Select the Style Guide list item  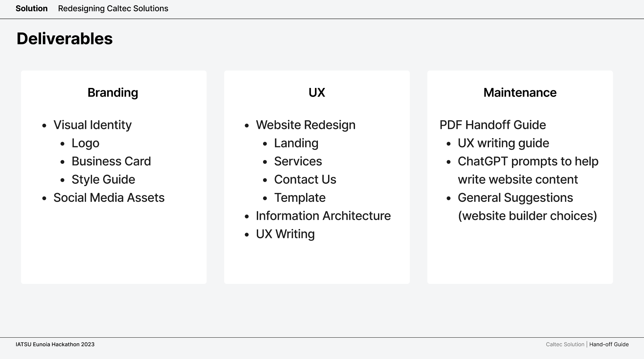(103, 179)
